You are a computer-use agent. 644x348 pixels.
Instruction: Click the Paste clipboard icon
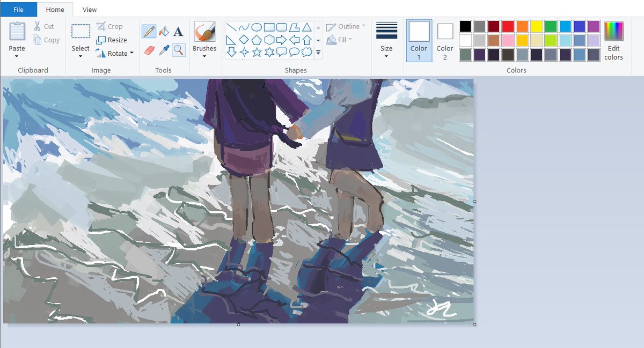click(x=17, y=32)
